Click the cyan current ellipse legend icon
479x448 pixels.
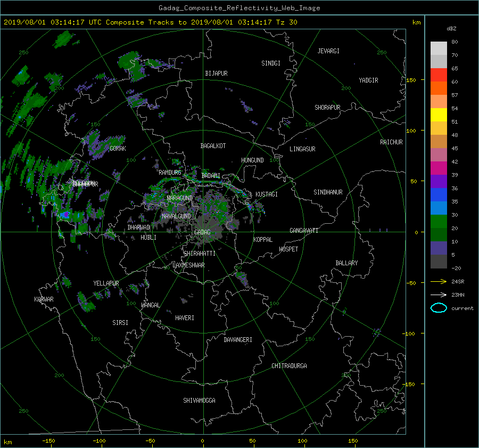click(439, 308)
